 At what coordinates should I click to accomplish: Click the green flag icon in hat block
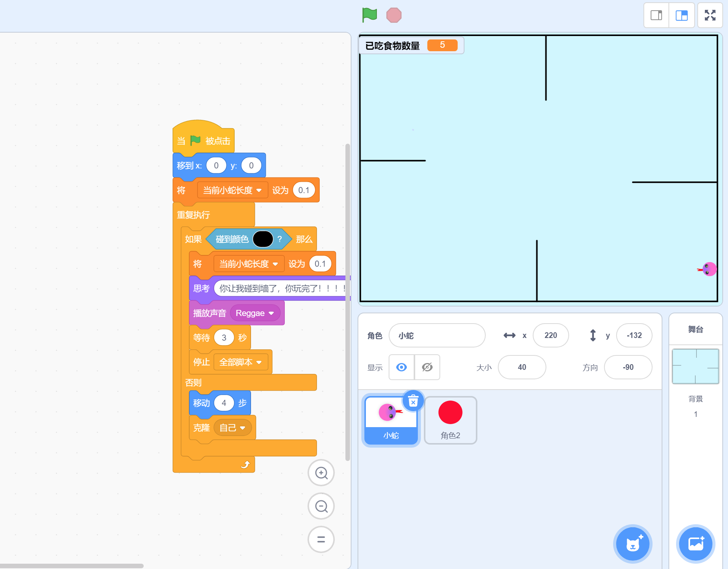pyautogui.click(x=195, y=141)
